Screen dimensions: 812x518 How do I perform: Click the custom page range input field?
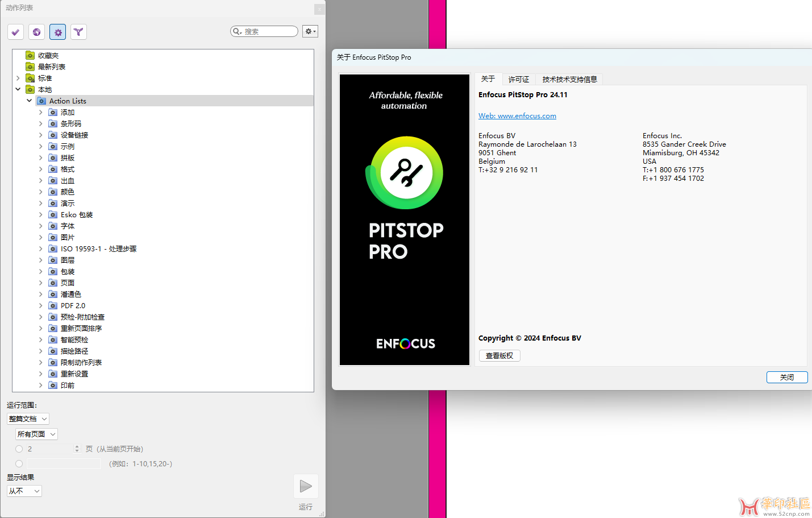[x=64, y=463]
